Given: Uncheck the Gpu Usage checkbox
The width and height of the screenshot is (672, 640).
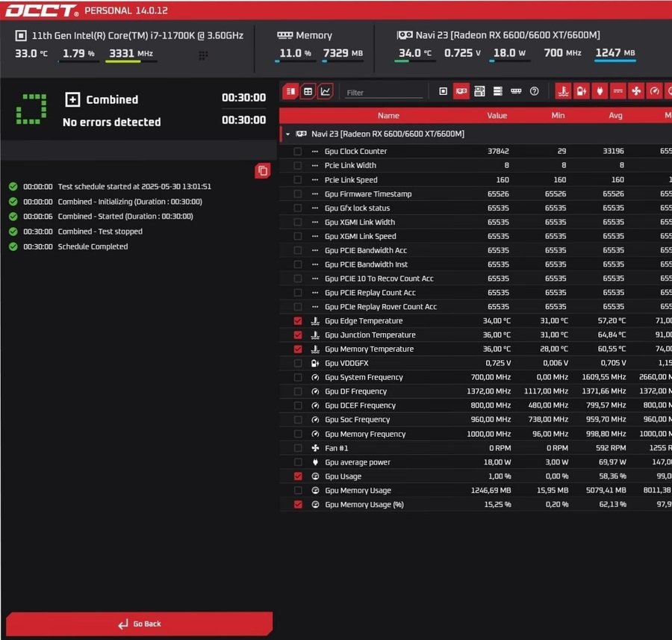Looking at the screenshot, I should tap(298, 476).
